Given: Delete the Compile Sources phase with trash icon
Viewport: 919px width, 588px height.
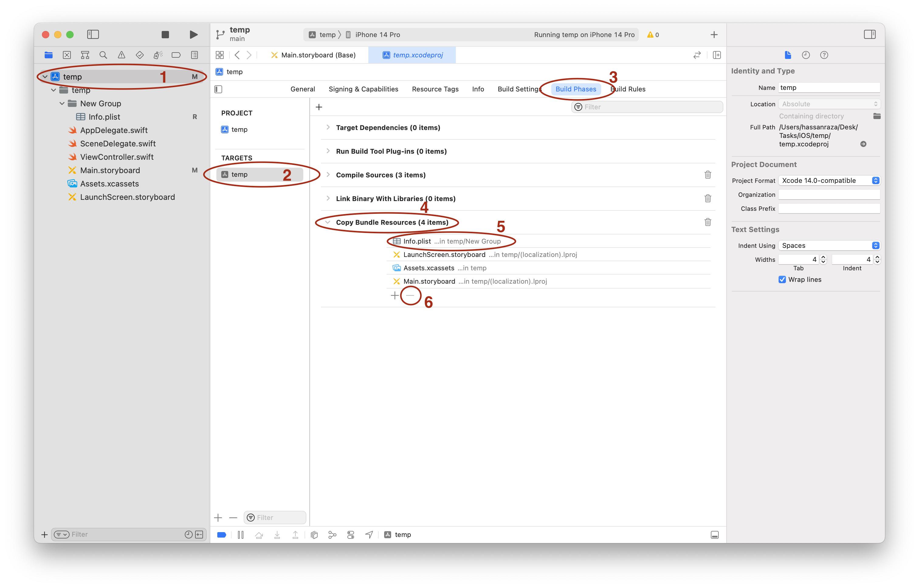Looking at the screenshot, I should pos(707,175).
